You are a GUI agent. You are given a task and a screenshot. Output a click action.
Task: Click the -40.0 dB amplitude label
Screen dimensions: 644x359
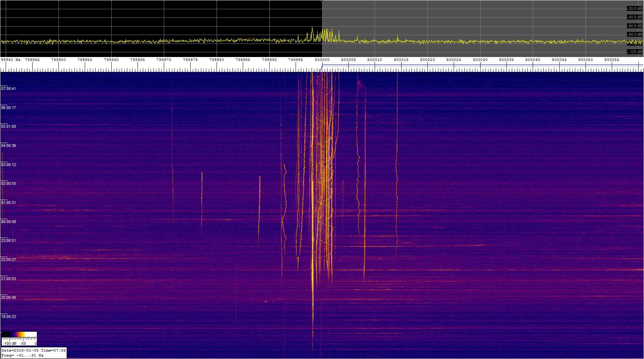click(634, 17)
